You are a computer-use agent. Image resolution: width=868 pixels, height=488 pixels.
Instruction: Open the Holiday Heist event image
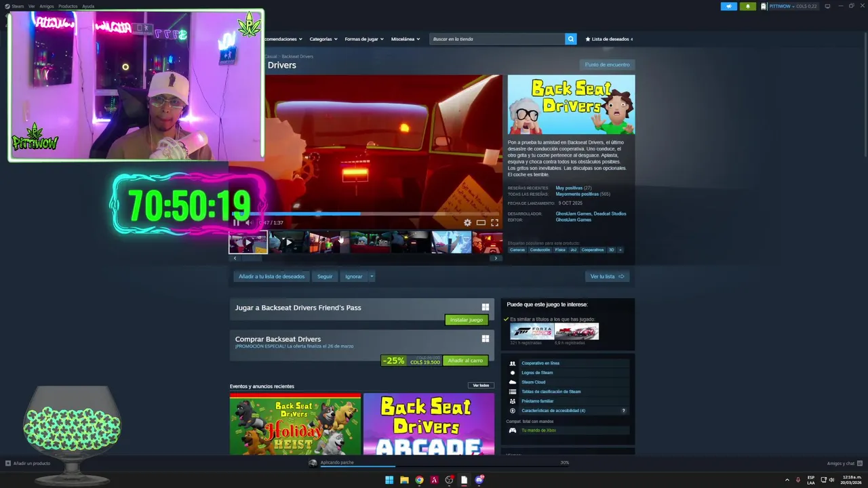tap(295, 424)
